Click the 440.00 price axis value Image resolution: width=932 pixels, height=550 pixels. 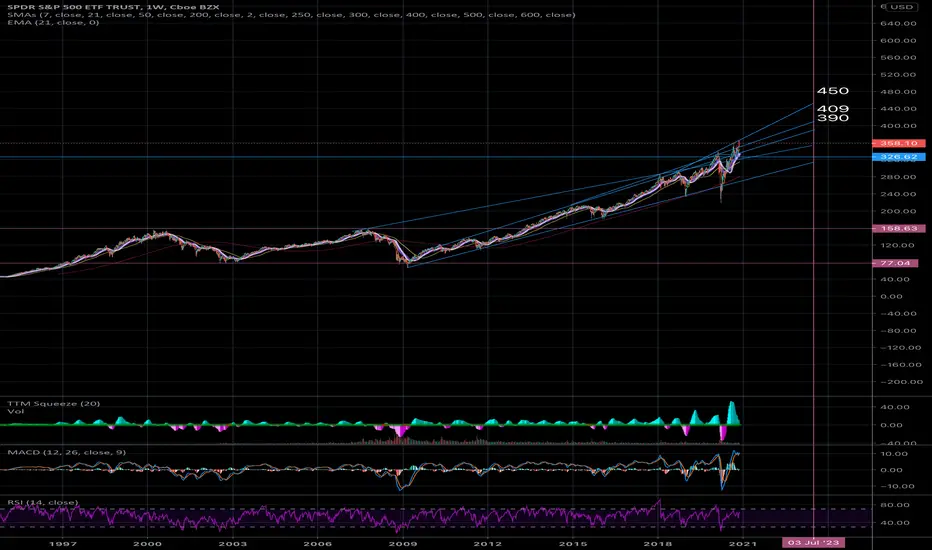point(898,108)
